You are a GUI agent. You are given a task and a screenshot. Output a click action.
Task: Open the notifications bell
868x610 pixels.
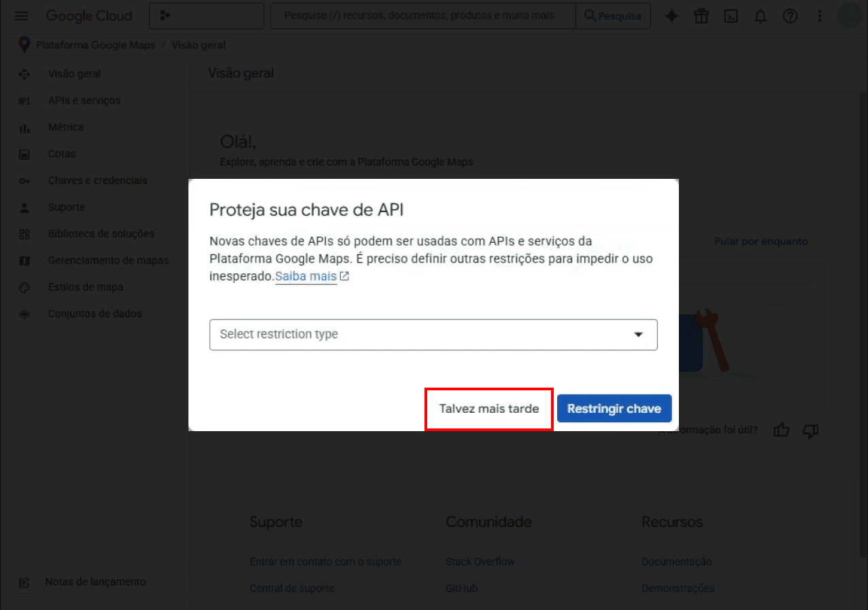click(x=761, y=16)
